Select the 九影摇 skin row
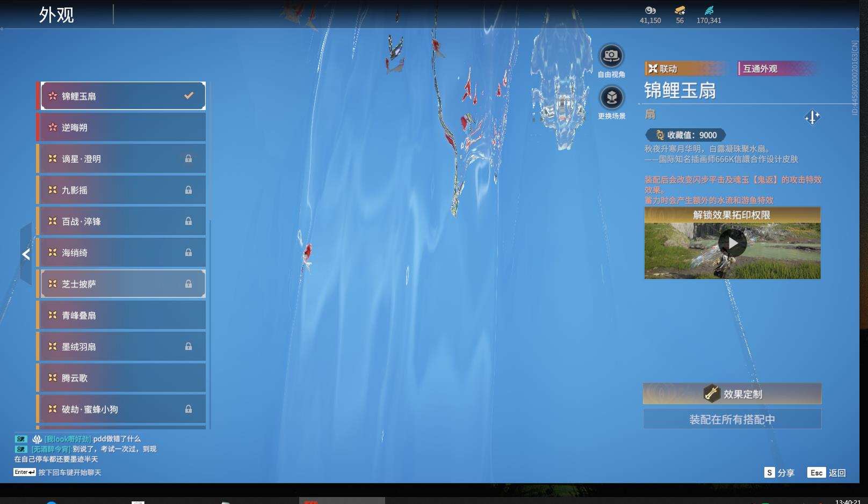This screenshot has width=868, height=504. (x=121, y=190)
